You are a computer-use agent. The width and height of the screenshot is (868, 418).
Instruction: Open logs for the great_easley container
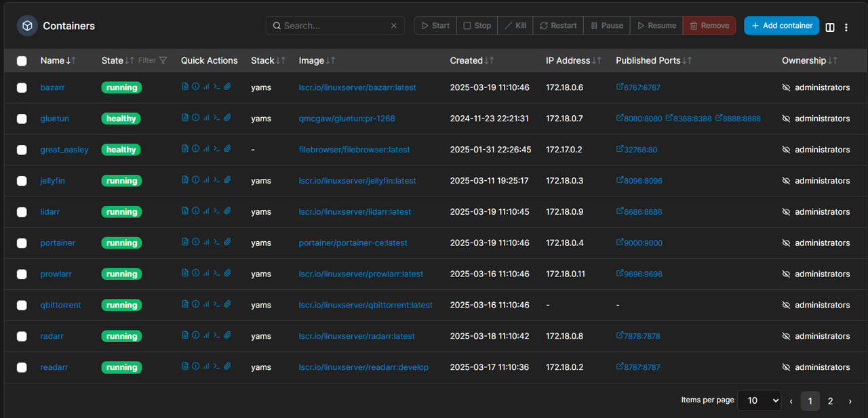tap(185, 149)
